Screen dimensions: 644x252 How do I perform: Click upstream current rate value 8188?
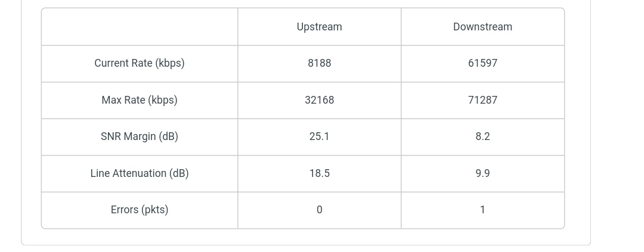(x=319, y=63)
